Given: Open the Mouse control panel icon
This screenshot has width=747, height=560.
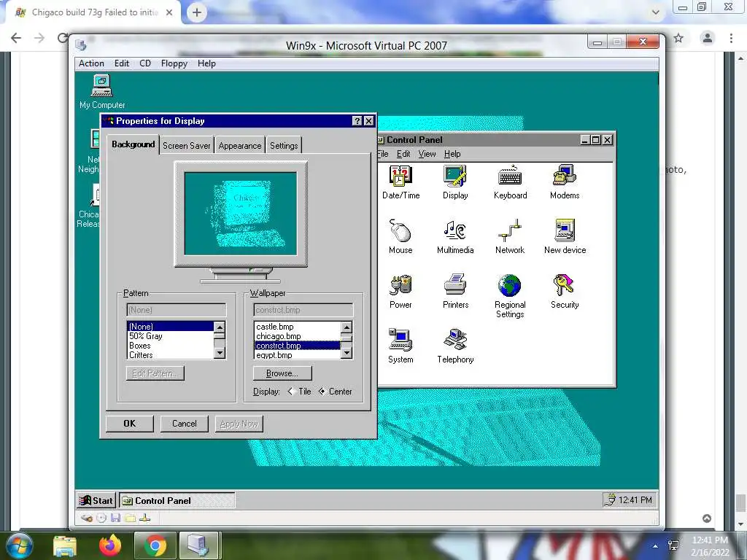Looking at the screenshot, I should 400,237.
